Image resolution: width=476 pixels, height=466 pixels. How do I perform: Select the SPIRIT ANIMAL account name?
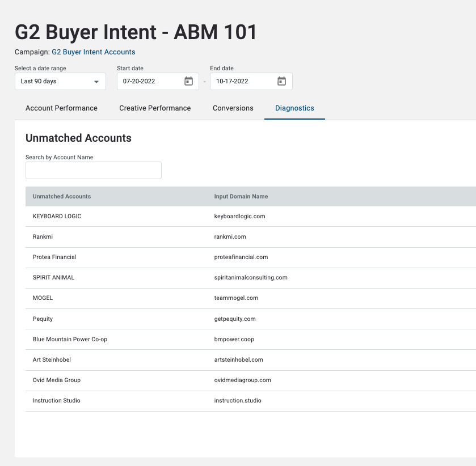[53, 277]
